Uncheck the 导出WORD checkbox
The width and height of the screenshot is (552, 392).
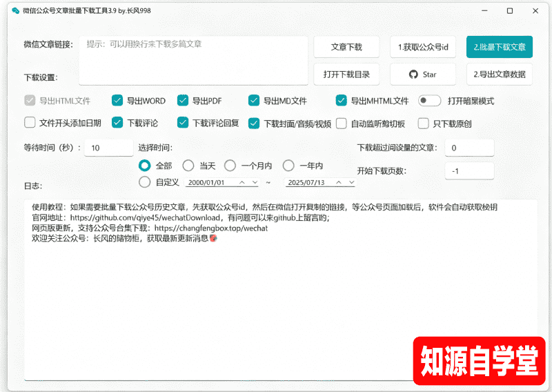(x=117, y=101)
